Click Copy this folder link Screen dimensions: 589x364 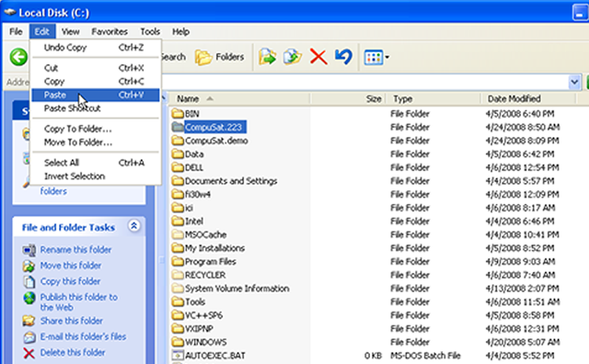[70, 281]
